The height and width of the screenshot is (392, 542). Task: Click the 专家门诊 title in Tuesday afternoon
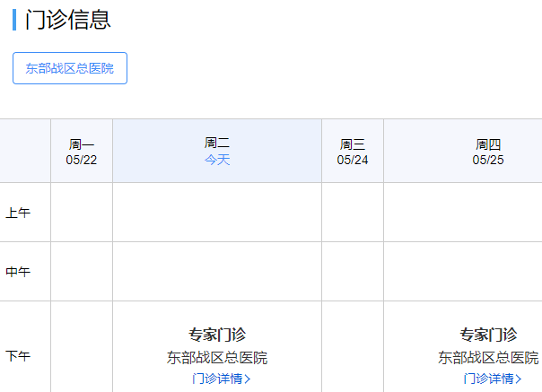pyautogui.click(x=217, y=335)
